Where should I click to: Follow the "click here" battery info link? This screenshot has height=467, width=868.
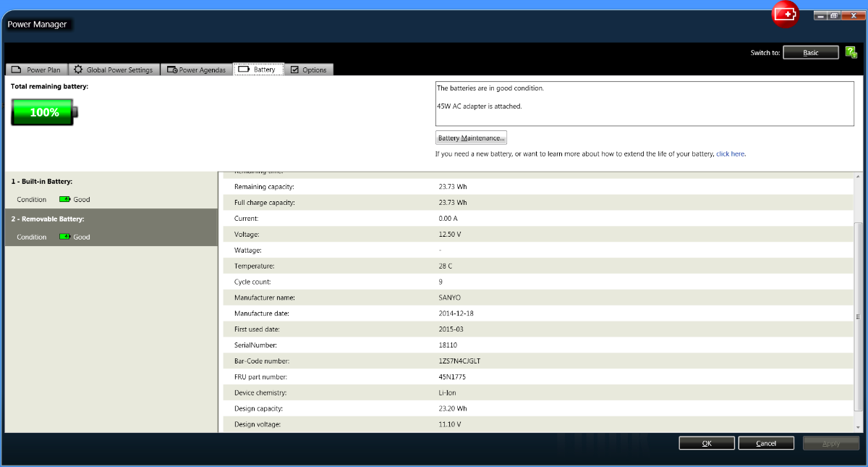point(730,154)
